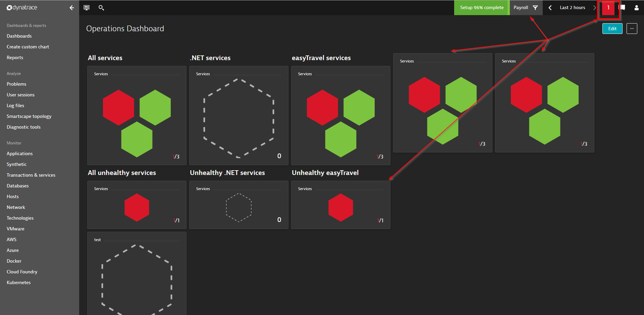Open Technologies in sidebar
Viewport: 644px width, 315px height.
20,218
